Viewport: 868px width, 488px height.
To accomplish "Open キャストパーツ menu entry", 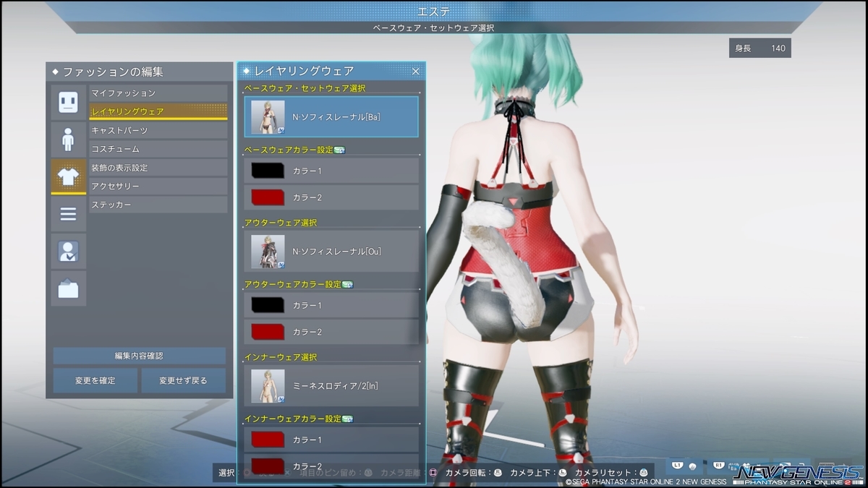I will [158, 130].
